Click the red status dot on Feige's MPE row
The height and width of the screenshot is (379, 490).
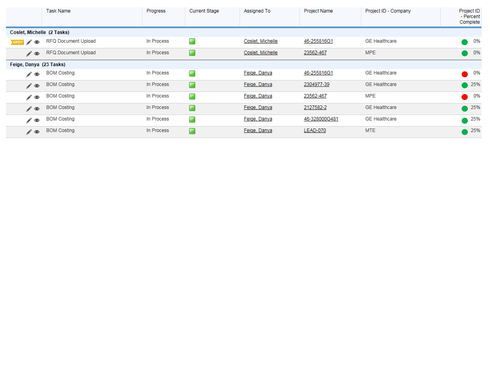pyautogui.click(x=465, y=97)
